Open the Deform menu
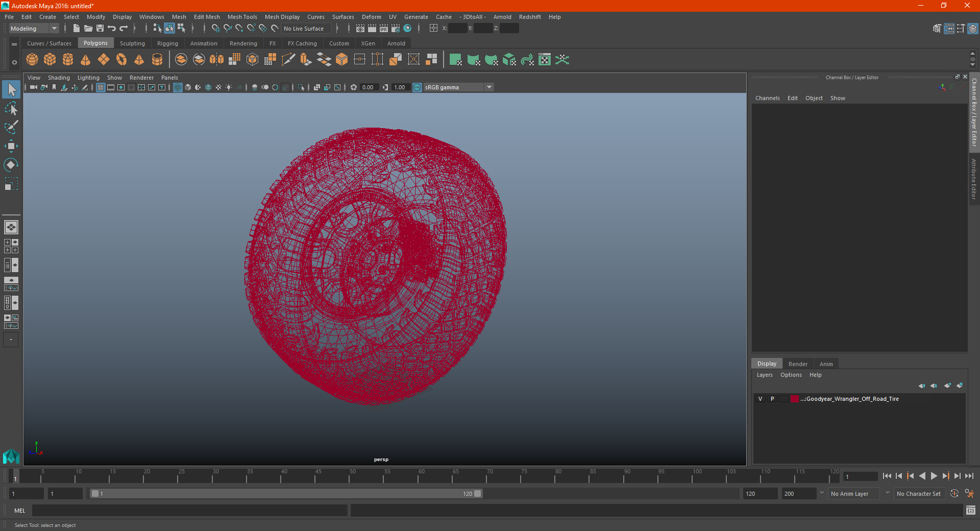Viewport: 980px width, 531px height. click(371, 17)
